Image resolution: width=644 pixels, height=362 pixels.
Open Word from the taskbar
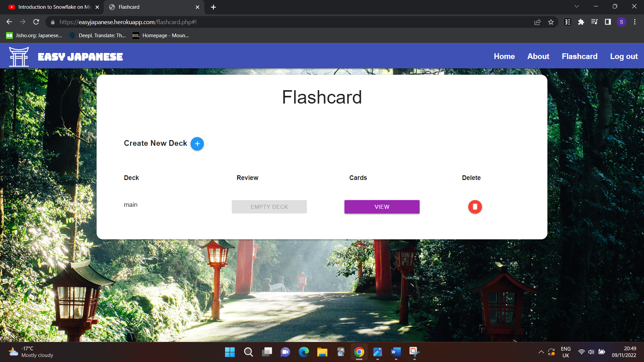point(396,352)
